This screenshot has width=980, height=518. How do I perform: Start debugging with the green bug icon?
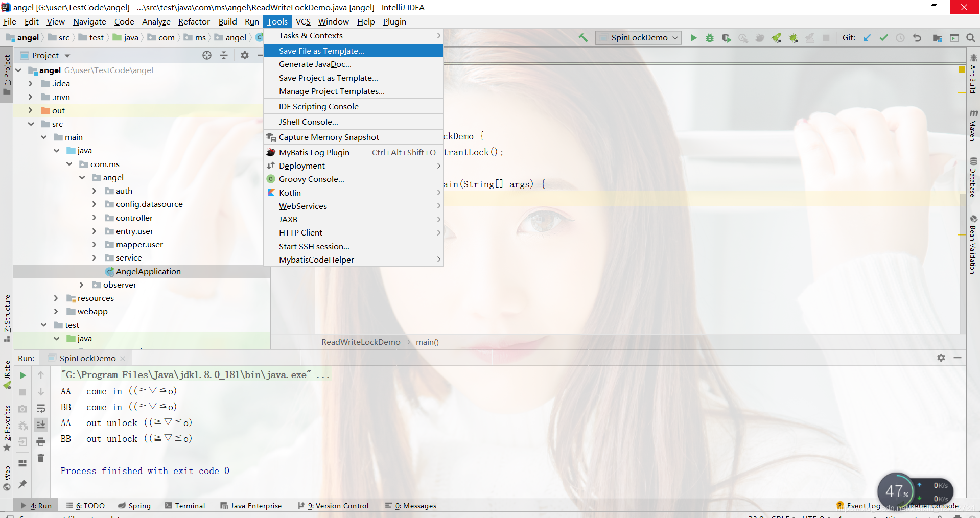(710, 38)
